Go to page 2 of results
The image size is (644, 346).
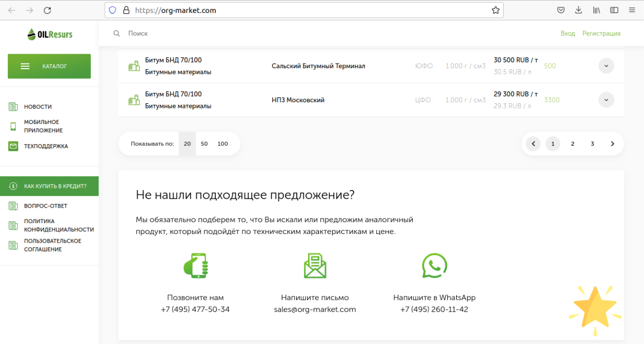coord(572,144)
